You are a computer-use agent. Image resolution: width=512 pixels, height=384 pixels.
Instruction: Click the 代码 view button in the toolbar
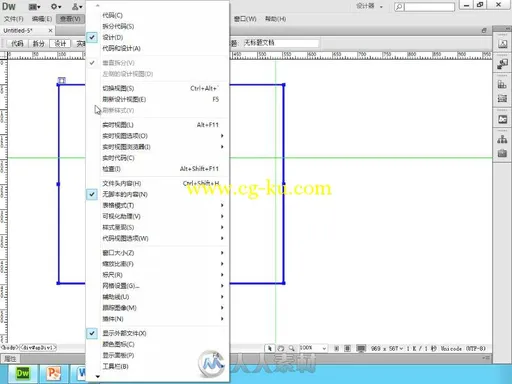point(17,43)
